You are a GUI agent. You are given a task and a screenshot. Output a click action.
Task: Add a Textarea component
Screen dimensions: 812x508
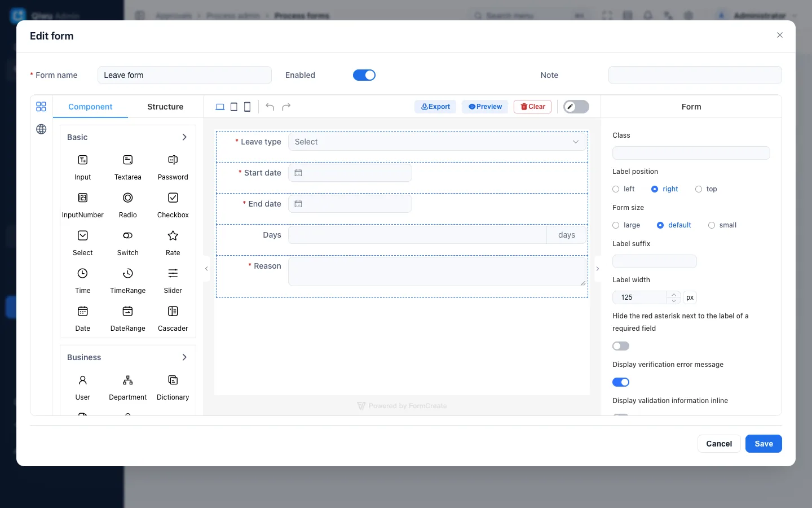point(128,167)
